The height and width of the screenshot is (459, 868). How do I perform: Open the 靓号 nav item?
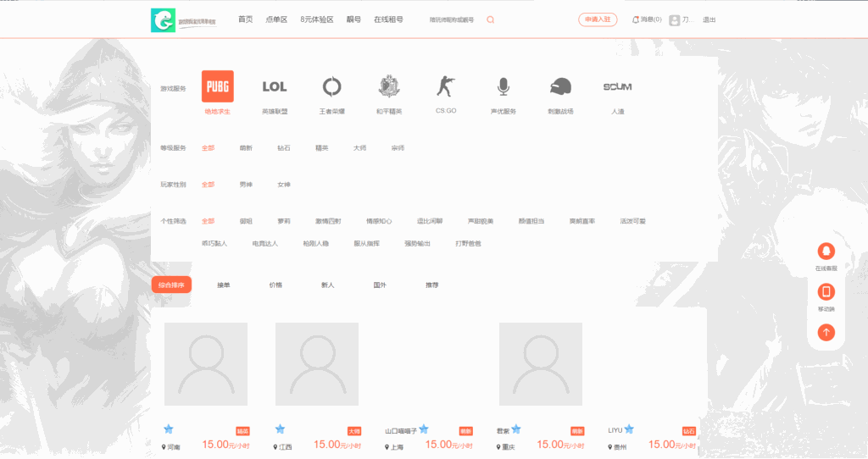click(353, 19)
